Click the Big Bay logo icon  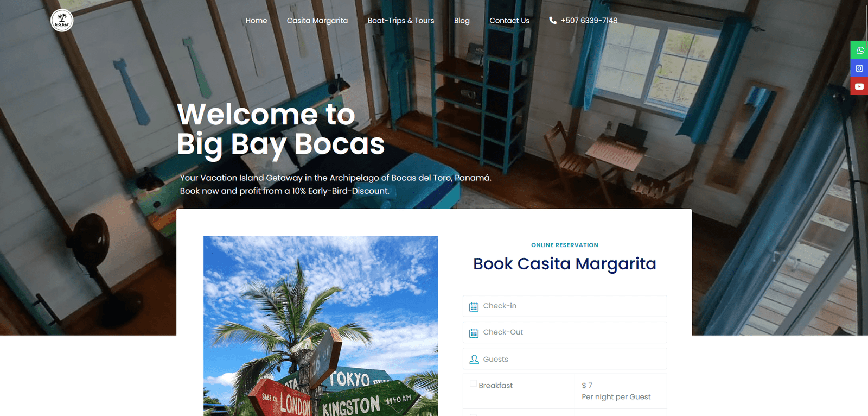62,21
